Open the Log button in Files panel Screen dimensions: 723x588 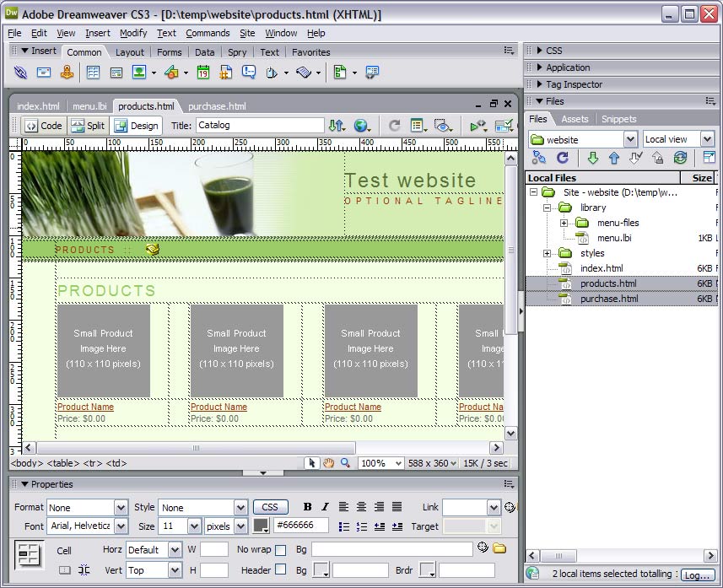tap(697, 575)
